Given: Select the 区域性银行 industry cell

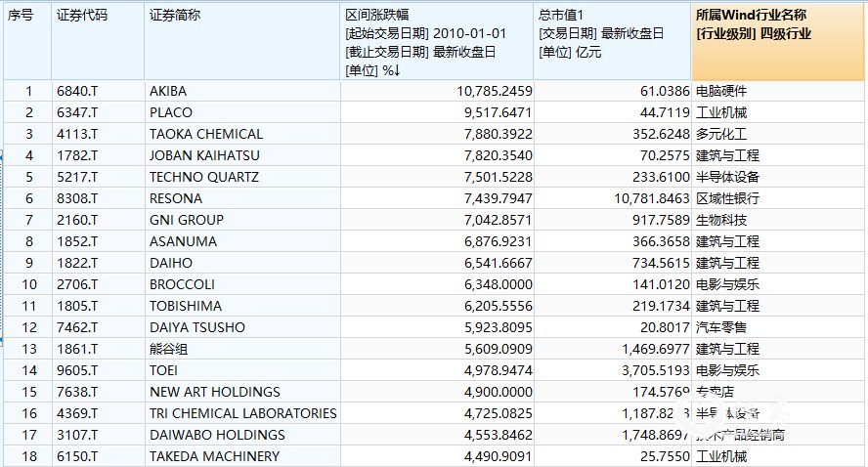Looking at the screenshot, I should pyautogui.click(x=727, y=199).
